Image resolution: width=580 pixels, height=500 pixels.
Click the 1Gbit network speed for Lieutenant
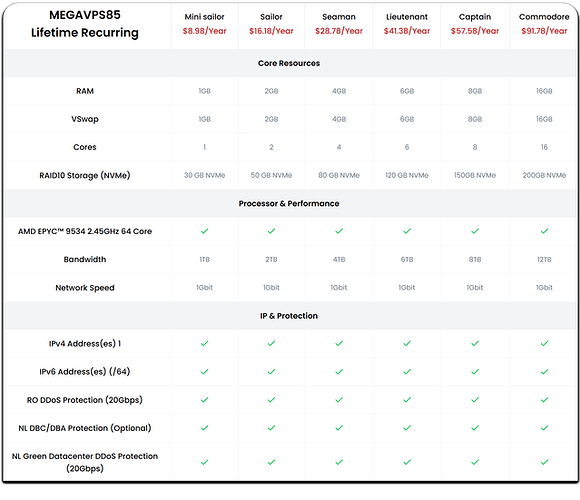407,288
